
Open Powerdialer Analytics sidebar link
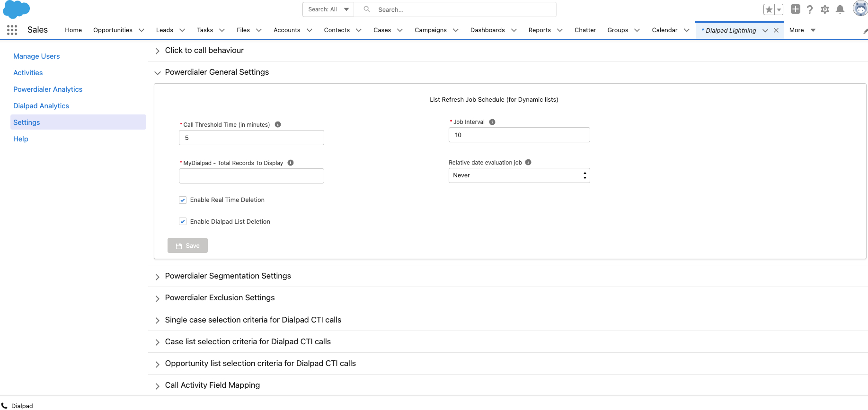pos(48,89)
